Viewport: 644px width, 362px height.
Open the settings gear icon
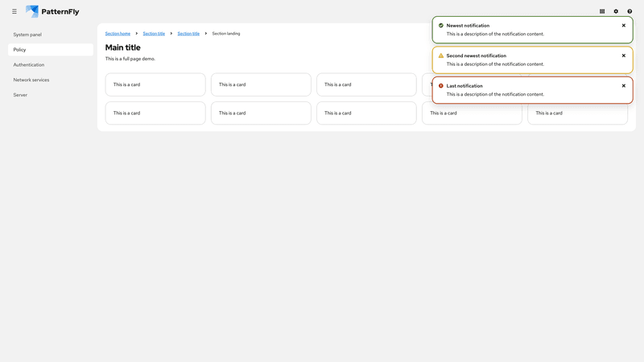click(x=616, y=11)
